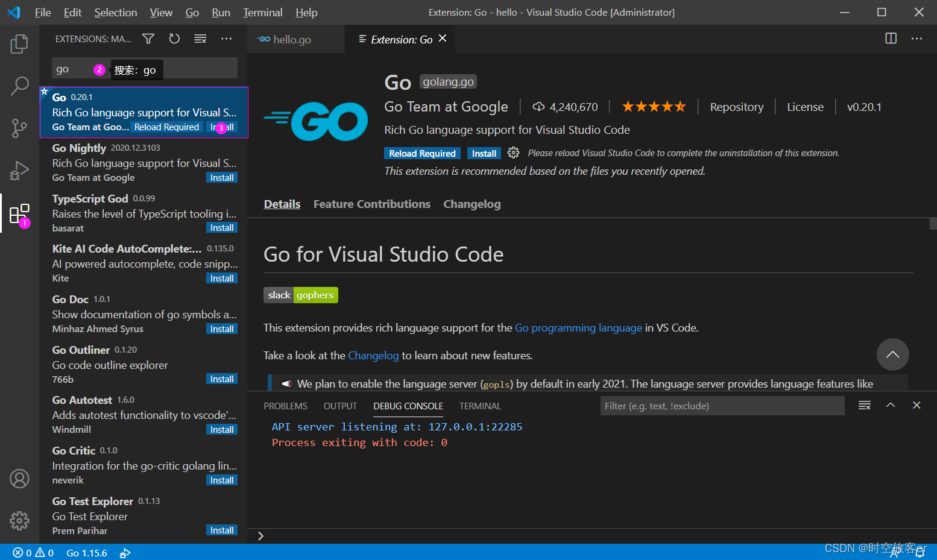The image size is (937, 560).
Task: Install the Go Test Explorer extension
Action: (222, 530)
